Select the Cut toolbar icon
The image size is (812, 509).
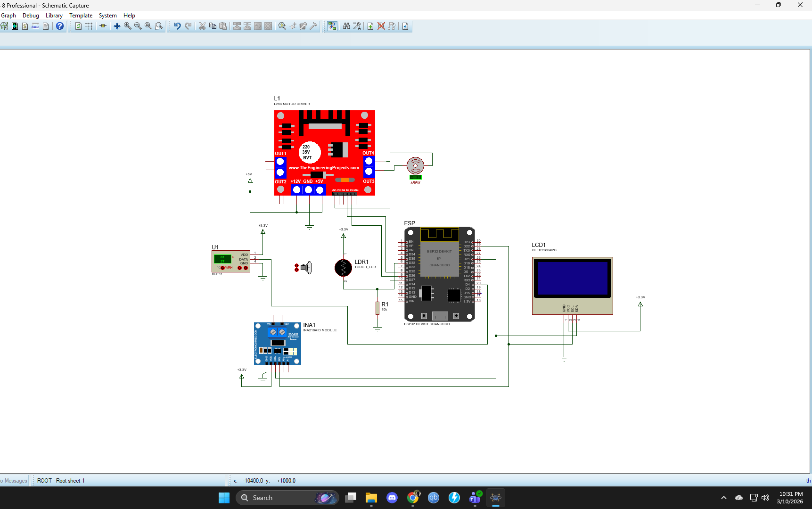pos(202,26)
